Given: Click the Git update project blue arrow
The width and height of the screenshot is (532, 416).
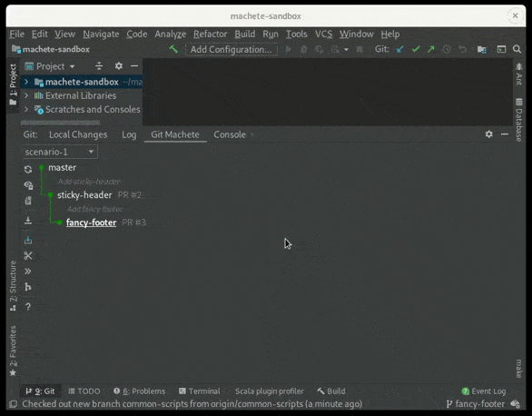Looking at the screenshot, I should (x=400, y=50).
